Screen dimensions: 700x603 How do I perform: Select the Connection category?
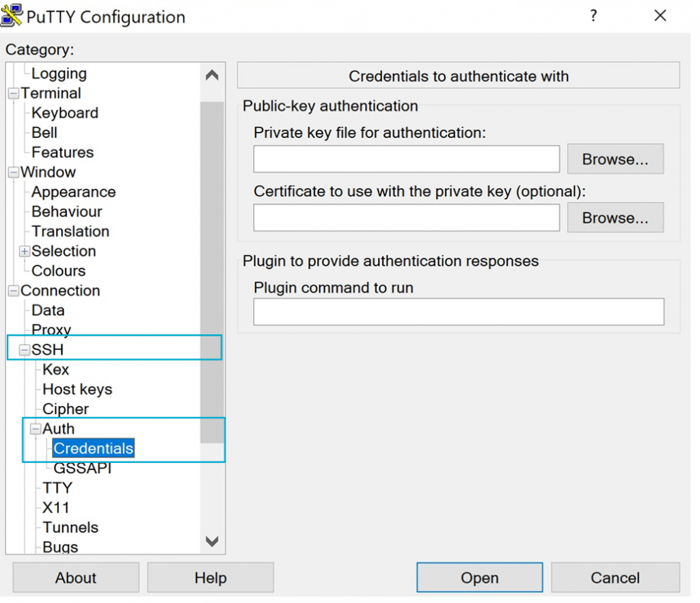point(60,291)
